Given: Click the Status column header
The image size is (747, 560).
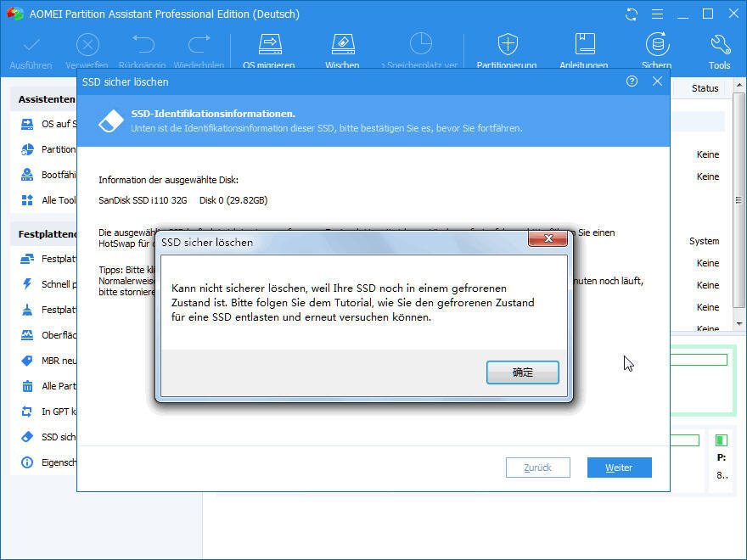Looking at the screenshot, I should (705, 88).
